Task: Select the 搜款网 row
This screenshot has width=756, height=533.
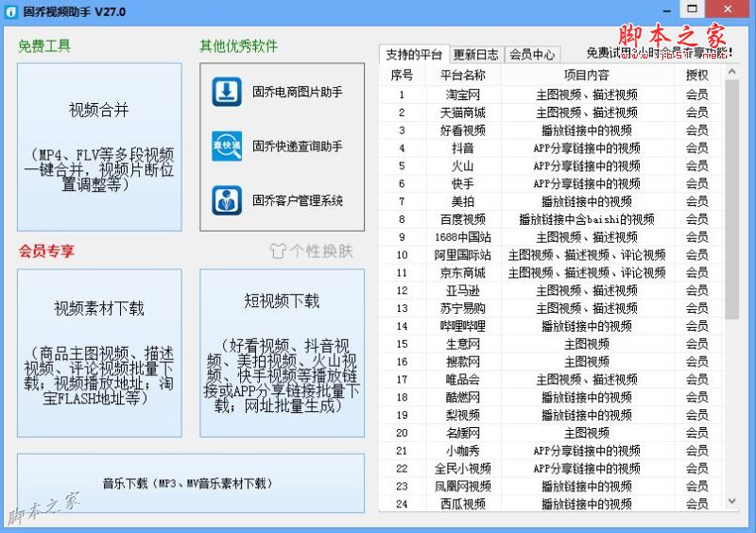Action: coord(551,362)
